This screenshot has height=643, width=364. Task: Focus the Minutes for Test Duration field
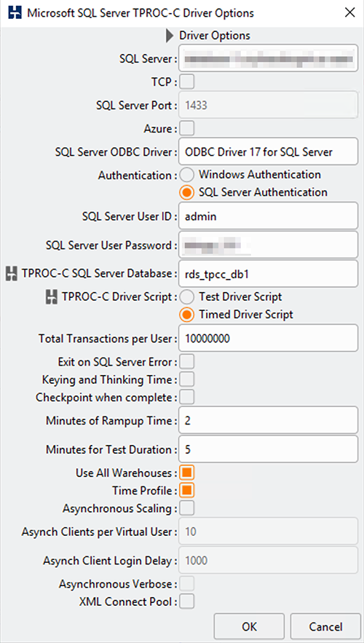[x=268, y=449]
